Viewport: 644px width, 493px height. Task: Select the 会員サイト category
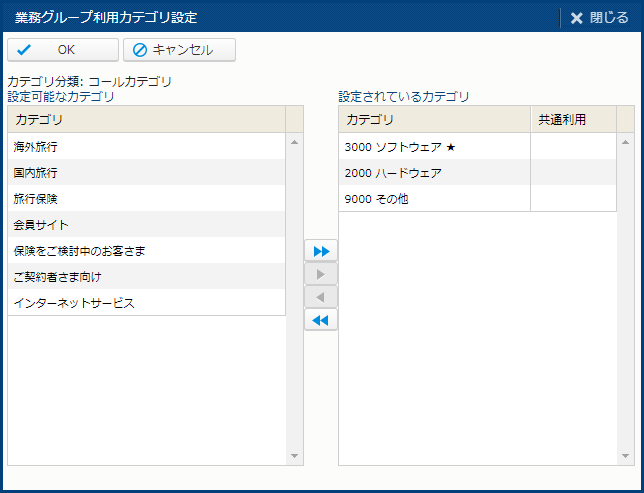[x=146, y=224]
